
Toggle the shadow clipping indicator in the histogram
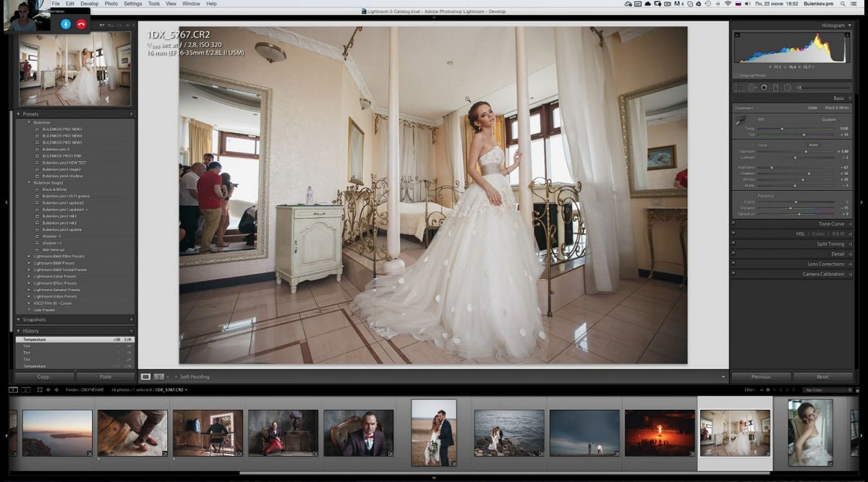click(x=737, y=35)
